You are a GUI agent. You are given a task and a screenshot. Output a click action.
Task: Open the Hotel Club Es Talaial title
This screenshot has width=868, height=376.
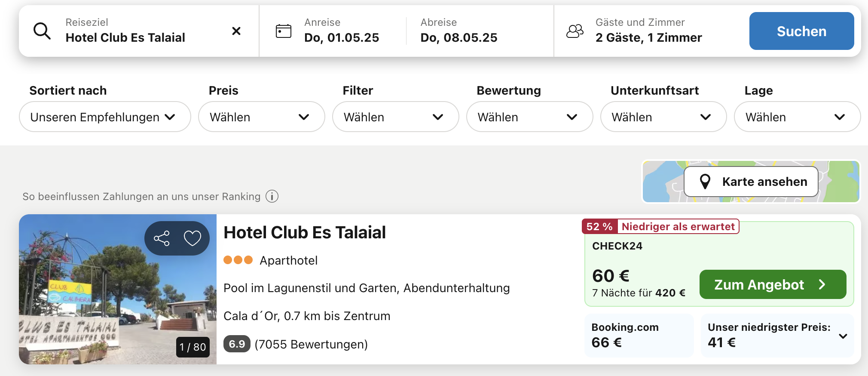(x=305, y=232)
